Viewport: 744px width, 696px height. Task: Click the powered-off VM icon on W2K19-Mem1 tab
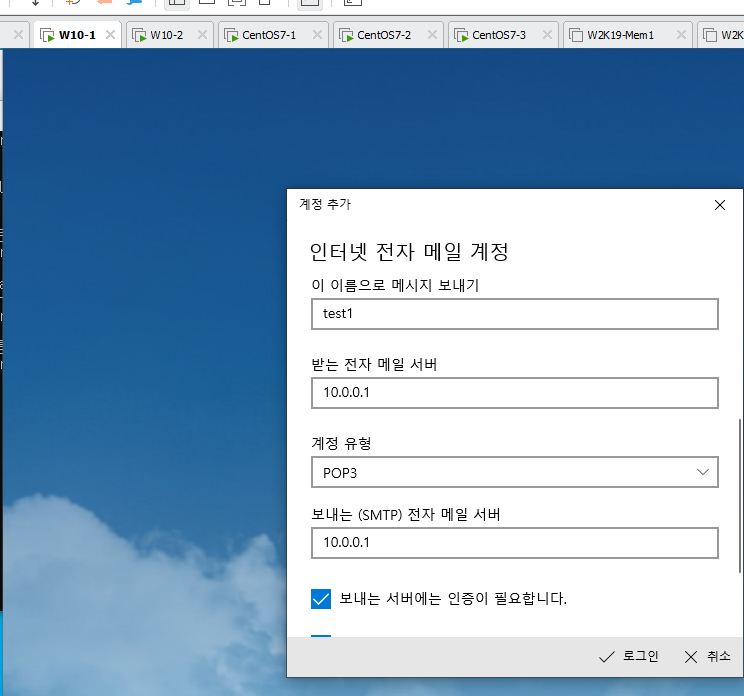coord(576,35)
